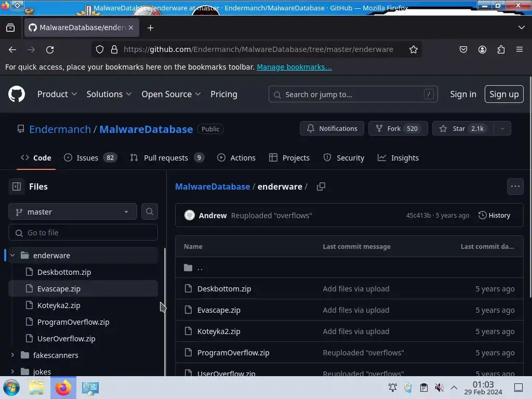Open the Firefox hamburger menu
The image size is (532, 399).
click(520, 49)
